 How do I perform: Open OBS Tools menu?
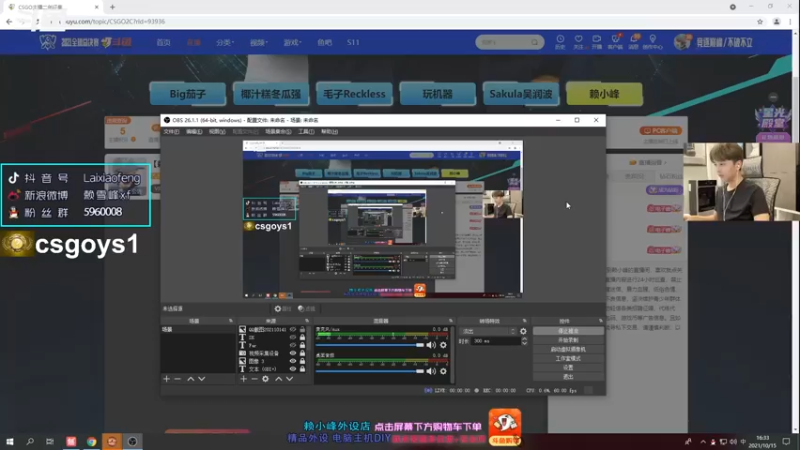pyautogui.click(x=306, y=132)
